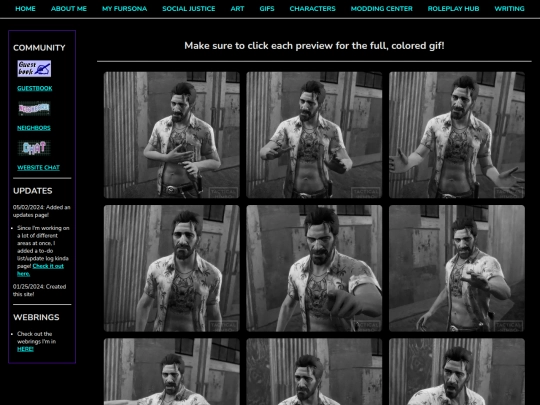The height and width of the screenshot is (405, 540).
Task: Go to the WRITING page
Action: [x=509, y=9]
